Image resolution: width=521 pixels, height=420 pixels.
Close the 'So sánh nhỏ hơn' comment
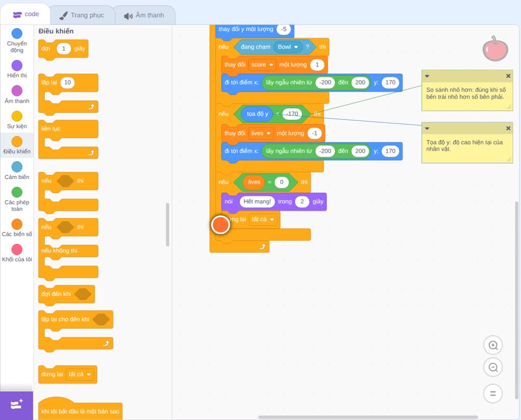508,76
